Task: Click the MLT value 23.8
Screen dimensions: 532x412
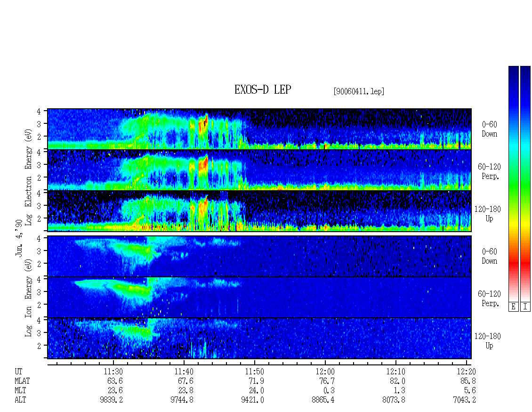Action: [x=185, y=391]
